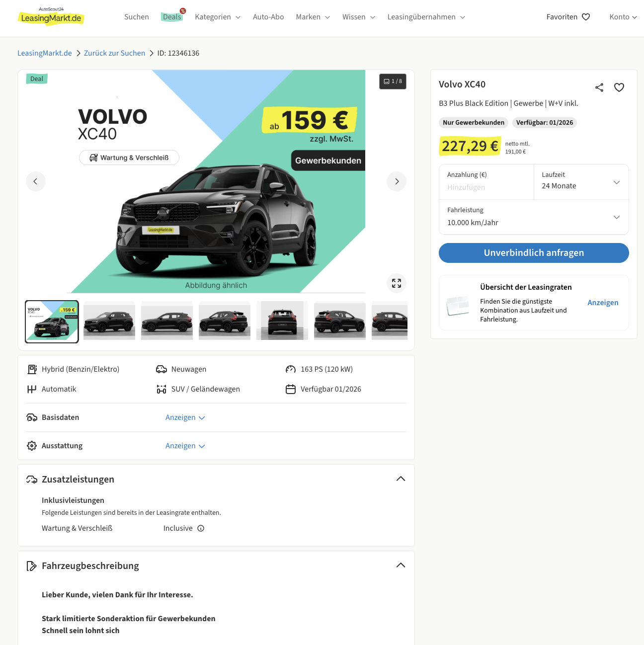Add Volvo XC40 to favorites with the heart icon
Screen dimensions: 644x645
click(619, 87)
